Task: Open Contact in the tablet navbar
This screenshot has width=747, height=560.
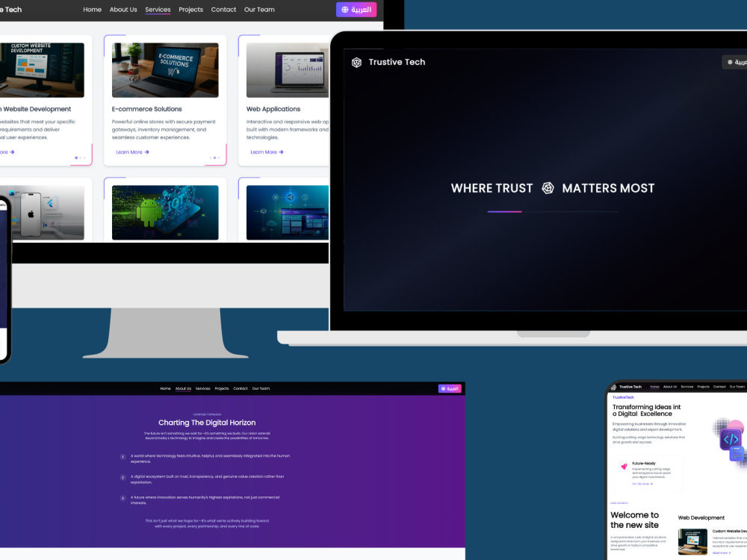Action: click(x=719, y=387)
